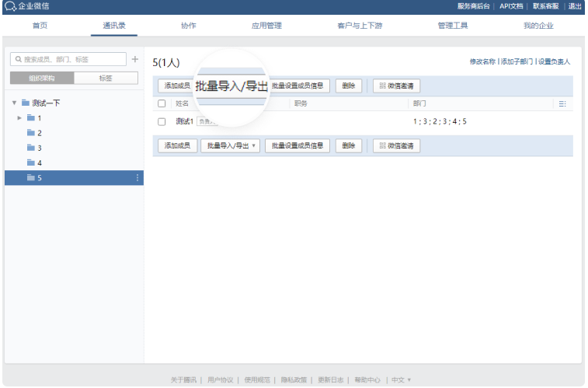588x388 pixels.
Task: Click the 添加子部门 link
Action: [x=517, y=61]
